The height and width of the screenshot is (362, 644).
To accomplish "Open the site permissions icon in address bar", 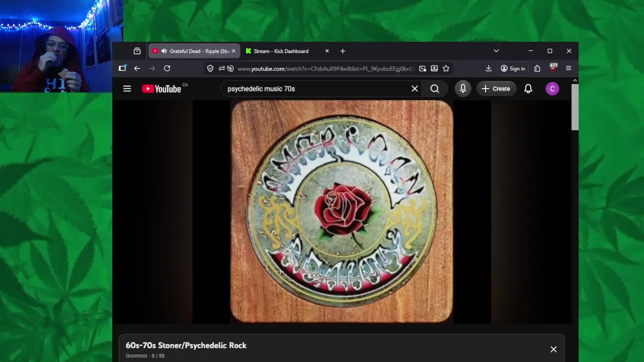I will (221, 68).
